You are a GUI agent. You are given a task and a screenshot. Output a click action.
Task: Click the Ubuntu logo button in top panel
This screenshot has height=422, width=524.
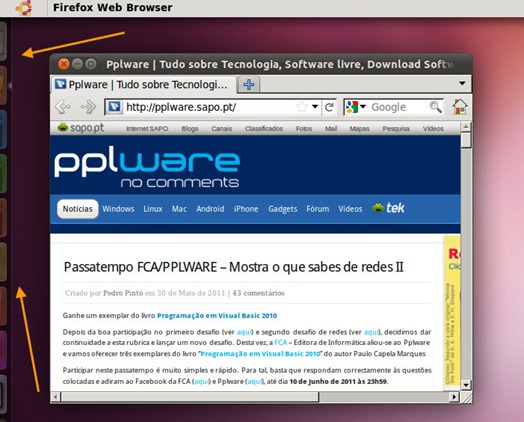(x=24, y=8)
